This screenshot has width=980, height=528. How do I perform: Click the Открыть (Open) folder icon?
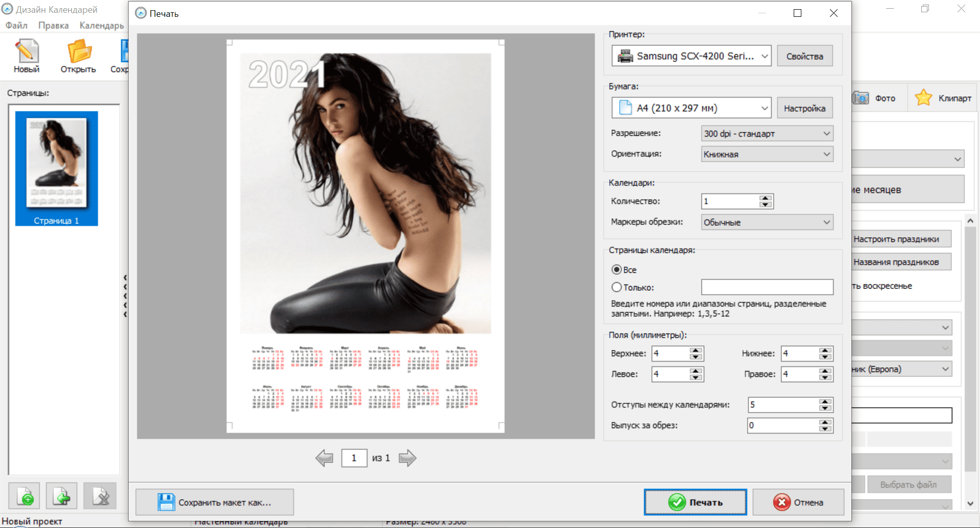click(x=79, y=51)
